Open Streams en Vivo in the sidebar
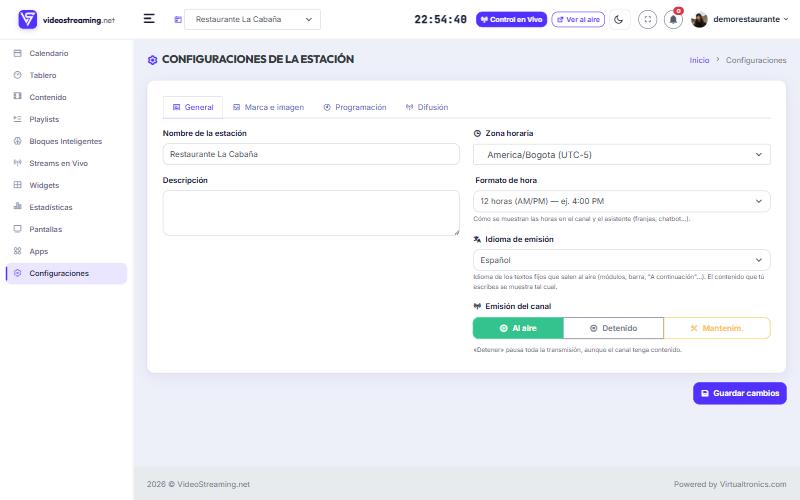The width and height of the screenshot is (800, 500). point(66,163)
